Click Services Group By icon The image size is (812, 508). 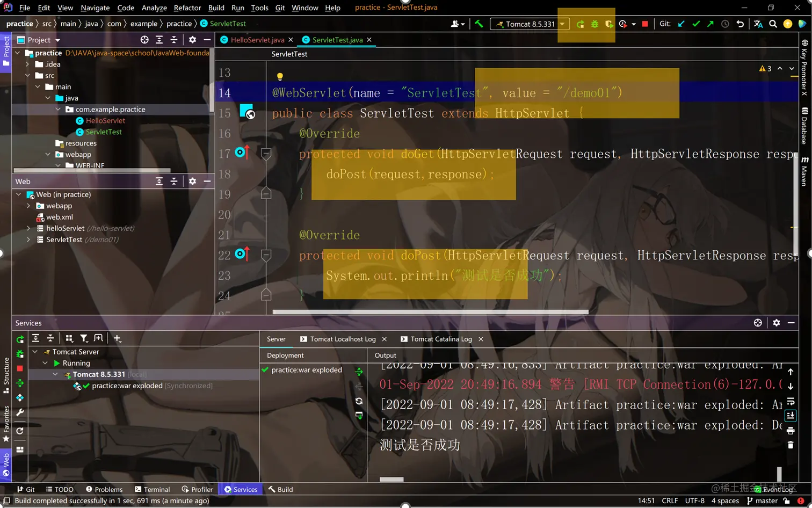click(x=69, y=338)
